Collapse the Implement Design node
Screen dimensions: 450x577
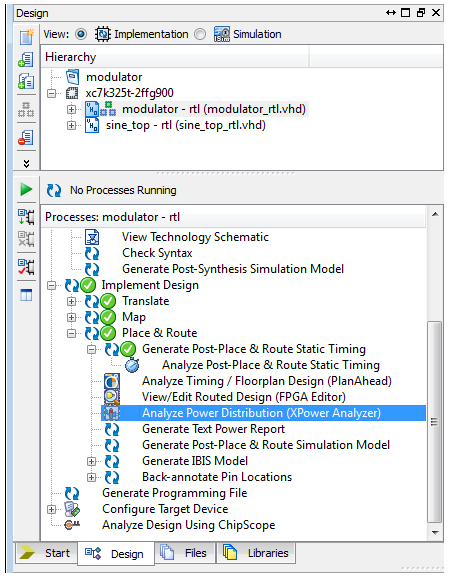pos(52,285)
